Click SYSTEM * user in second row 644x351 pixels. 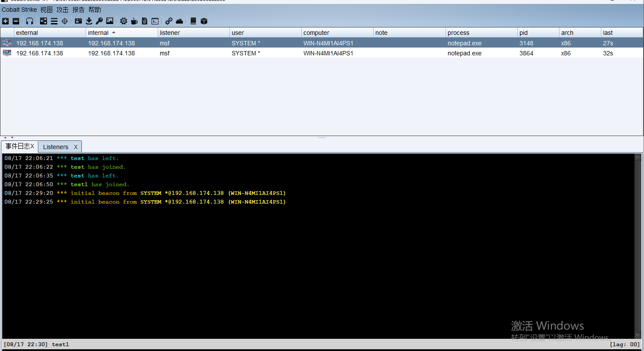point(246,53)
